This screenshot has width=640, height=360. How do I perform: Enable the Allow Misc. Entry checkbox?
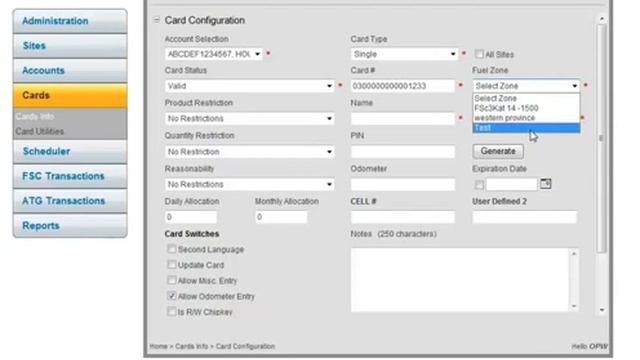pos(171,280)
